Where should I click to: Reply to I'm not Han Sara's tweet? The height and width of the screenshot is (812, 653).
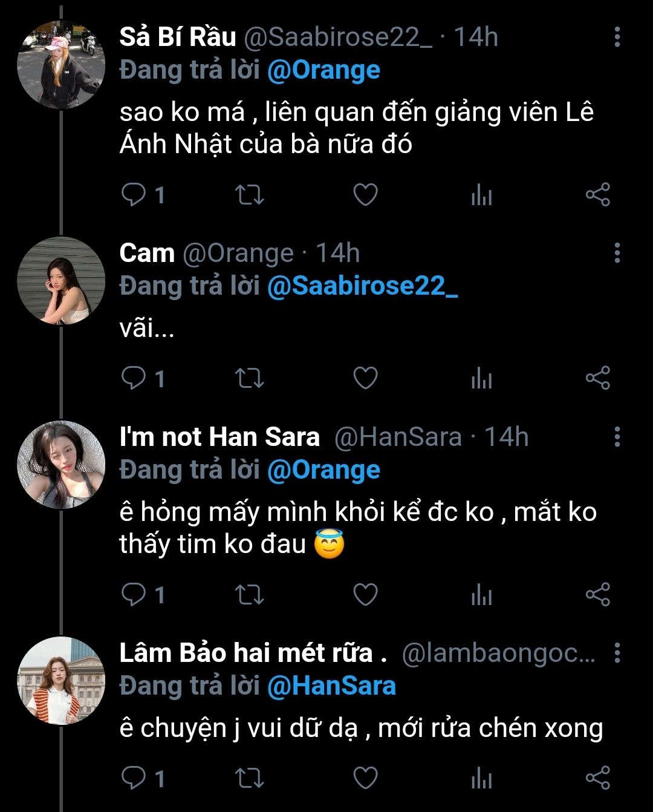pyautogui.click(x=134, y=595)
